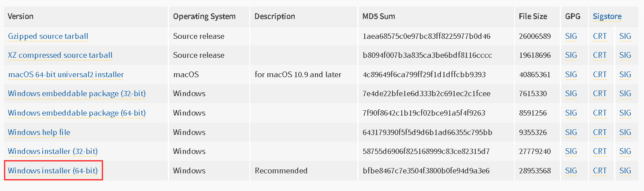Download the highlighted Windows installer (64-bit)
644x191 pixels.
pyautogui.click(x=53, y=171)
